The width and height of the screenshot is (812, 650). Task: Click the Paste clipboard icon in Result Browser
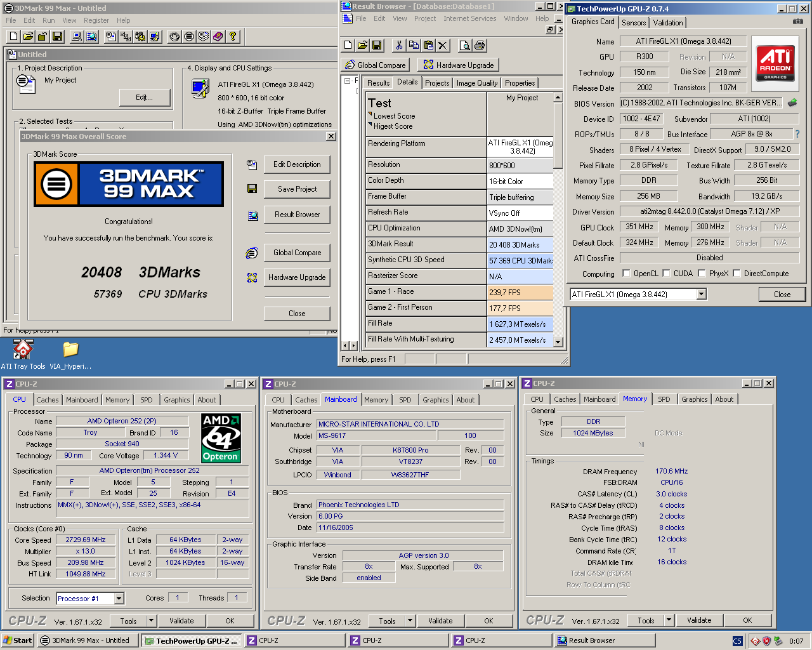click(428, 45)
